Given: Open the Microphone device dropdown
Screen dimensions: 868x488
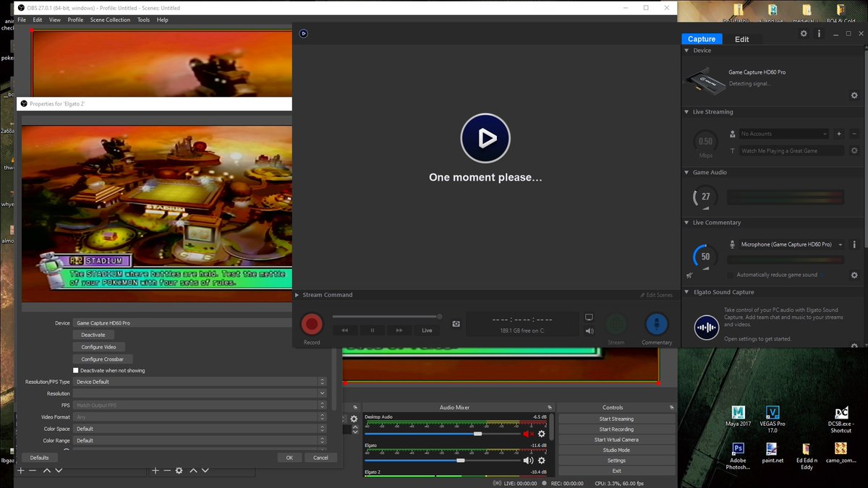Looking at the screenshot, I should tap(786, 244).
